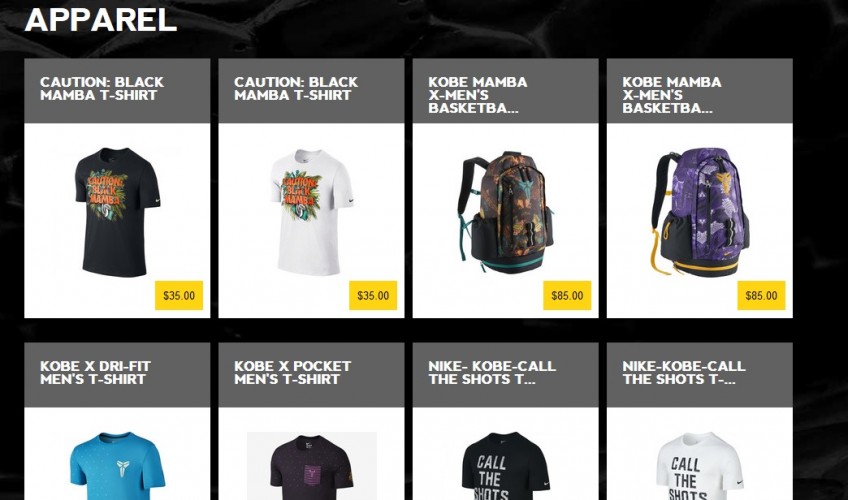Open Kobe X Dri-Fit Men's T-Shirt title
Image resolution: width=848 pixels, height=500 pixels.
(95, 372)
